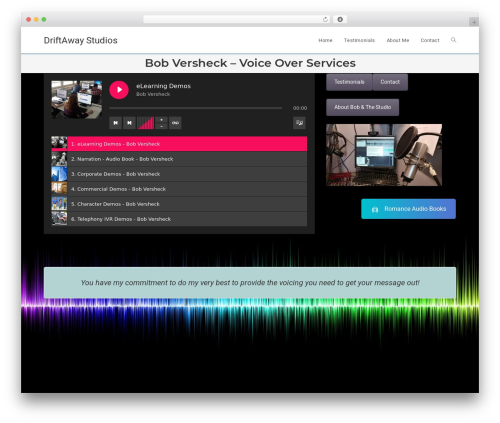Go to Home in the navigation

pos(325,40)
